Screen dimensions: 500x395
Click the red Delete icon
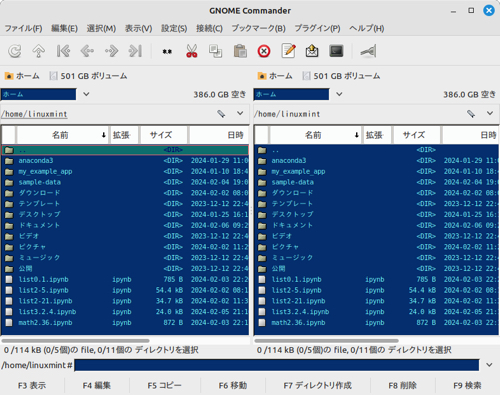pos(264,51)
